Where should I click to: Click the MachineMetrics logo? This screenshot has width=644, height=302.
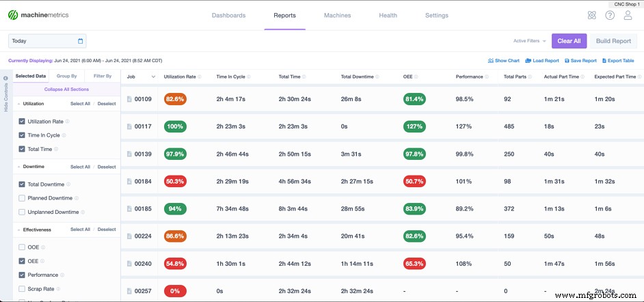pyautogui.click(x=39, y=15)
